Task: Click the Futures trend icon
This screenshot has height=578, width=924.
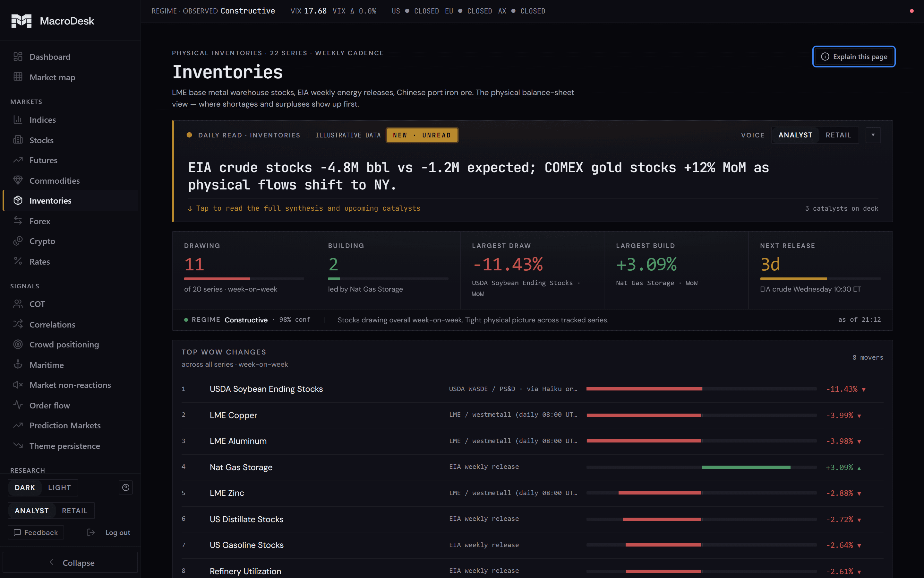Action: pos(18,160)
